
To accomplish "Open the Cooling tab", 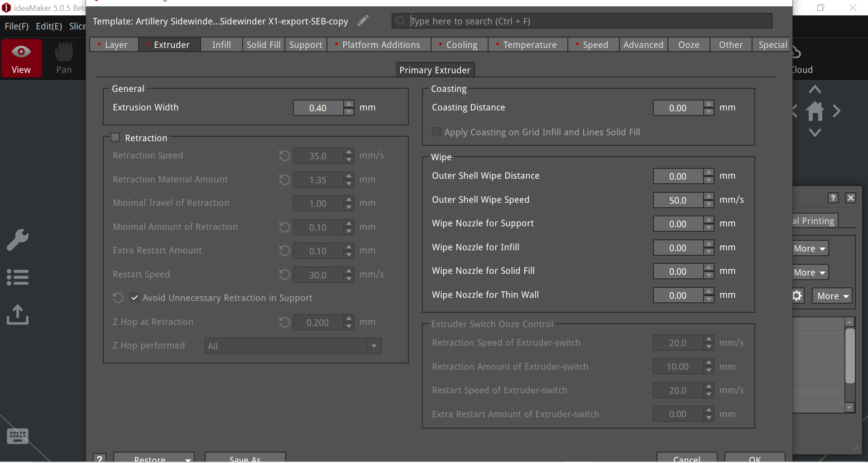I will [460, 45].
